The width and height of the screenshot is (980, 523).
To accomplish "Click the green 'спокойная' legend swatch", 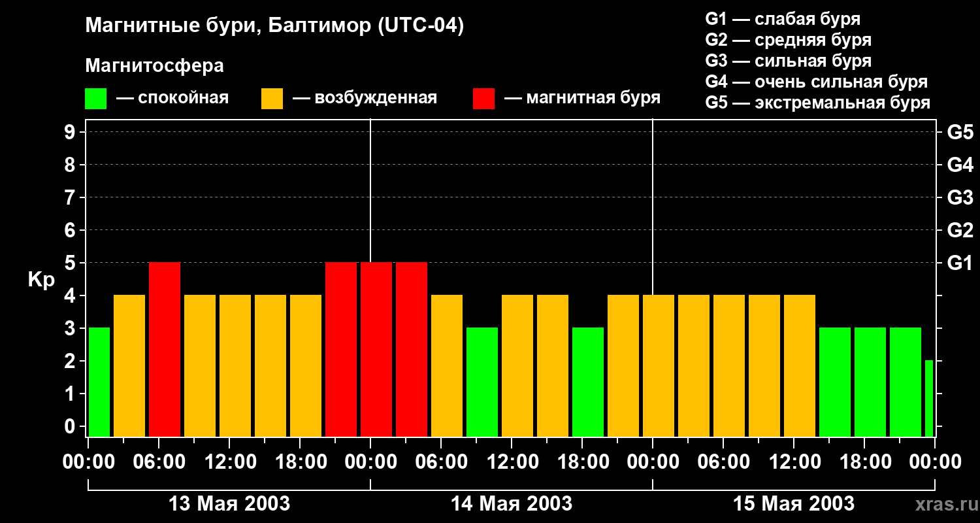I will (x=95, y=99).
